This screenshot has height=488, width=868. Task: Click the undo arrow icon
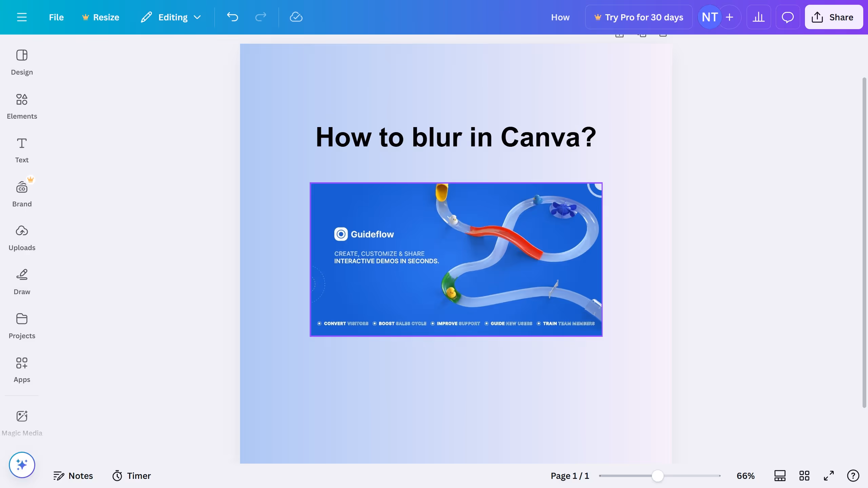coord(233,17)
